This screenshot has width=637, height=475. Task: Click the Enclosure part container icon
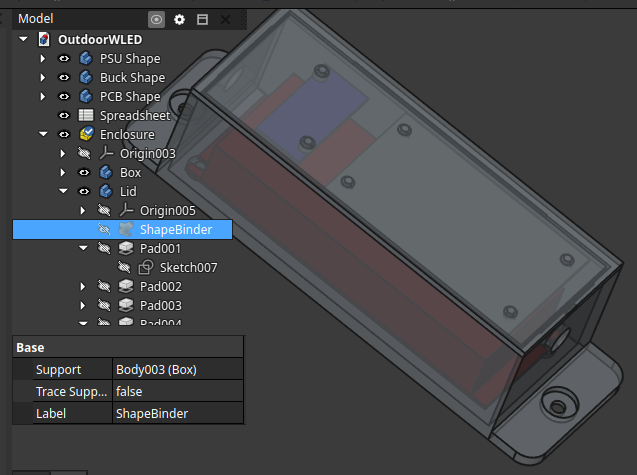point(86,134)
